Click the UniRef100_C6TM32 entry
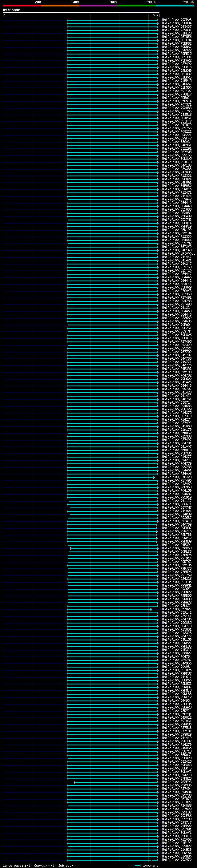Viewport: 197px width, 868px height. 176,74
